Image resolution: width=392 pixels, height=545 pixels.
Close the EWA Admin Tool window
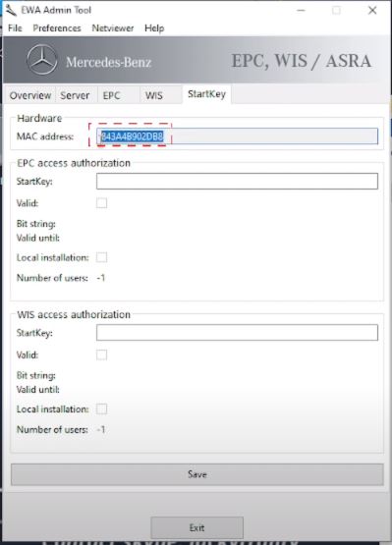tap(372, 11)
